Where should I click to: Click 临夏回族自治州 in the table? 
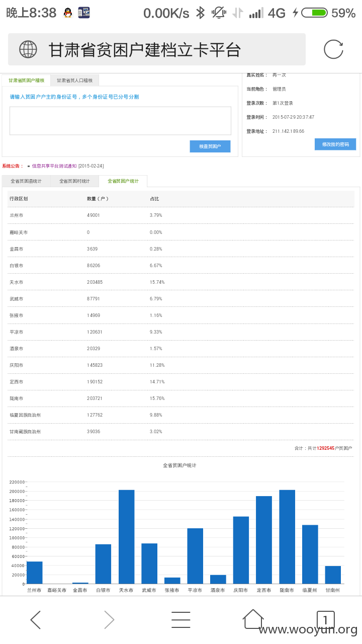25,415
